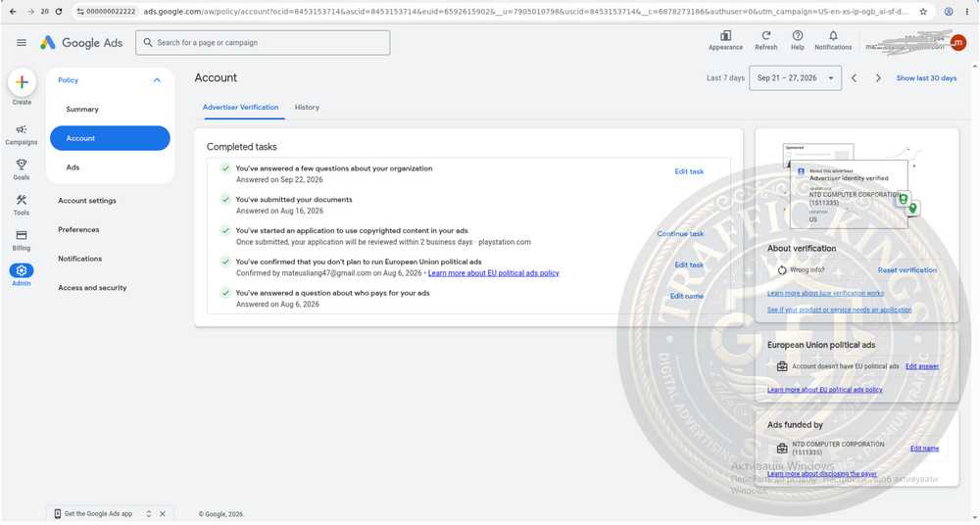Open See if your product needs an application
980x525 pixels.
(839, 310)
